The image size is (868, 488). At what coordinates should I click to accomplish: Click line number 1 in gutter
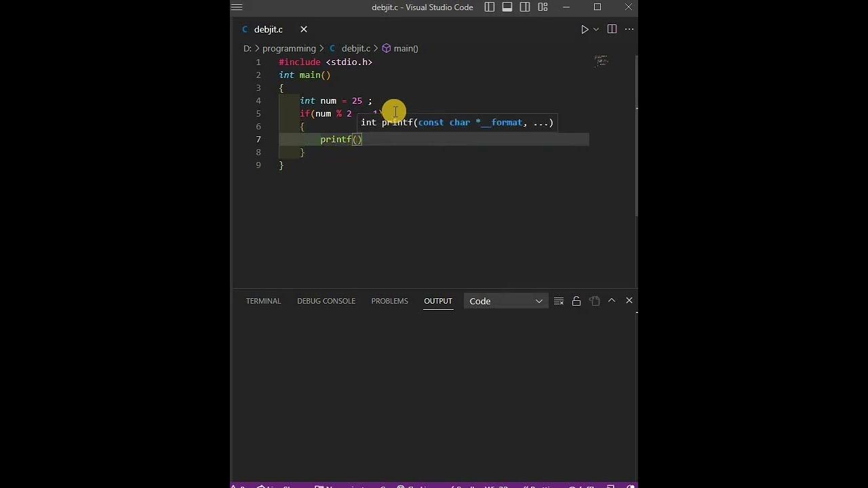pos(258,62)
